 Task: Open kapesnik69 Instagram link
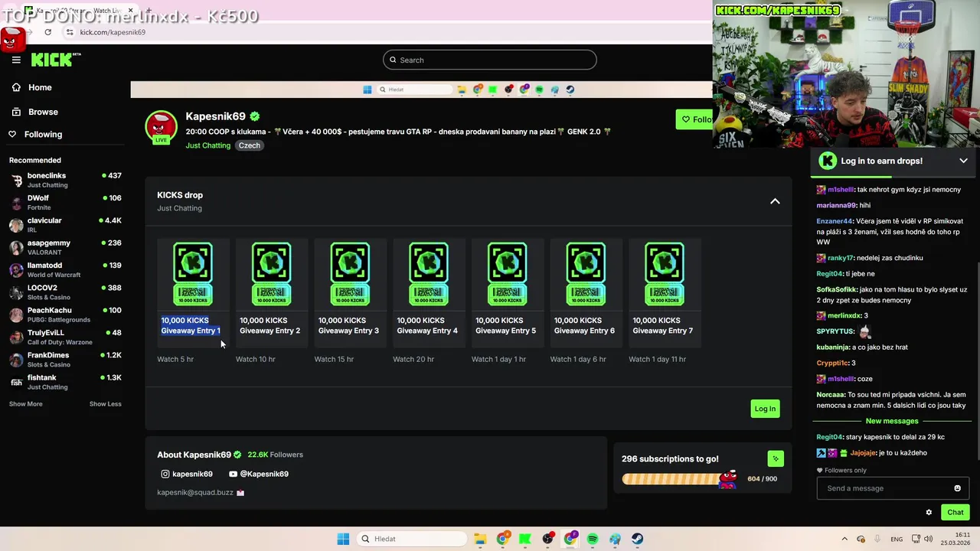tap(186, 474)
